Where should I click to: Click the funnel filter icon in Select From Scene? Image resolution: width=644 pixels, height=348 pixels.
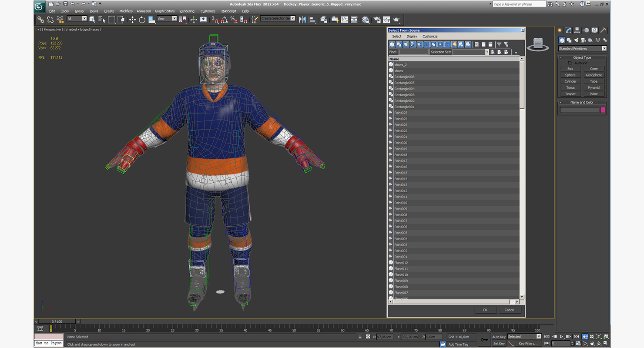click(x=499, y=44)
